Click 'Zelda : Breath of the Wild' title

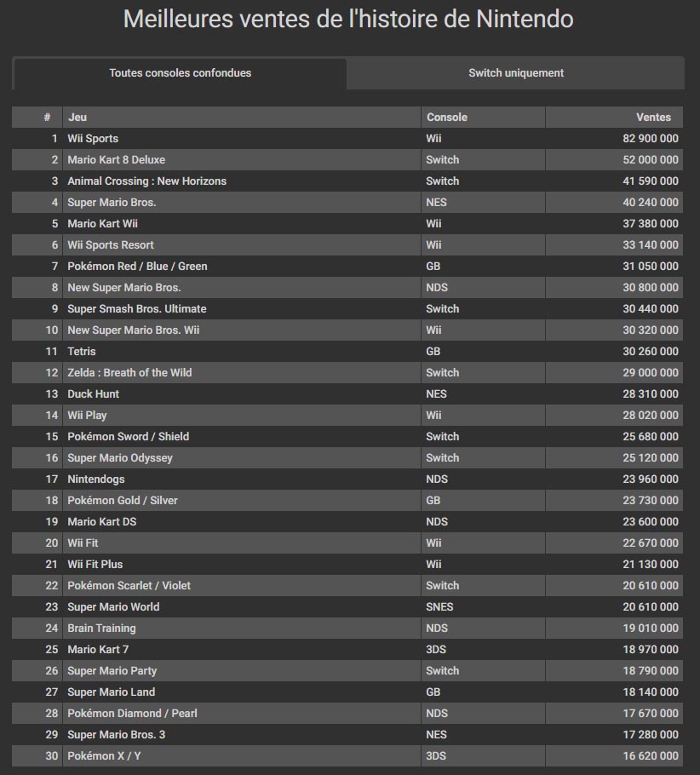click(129, 372)
